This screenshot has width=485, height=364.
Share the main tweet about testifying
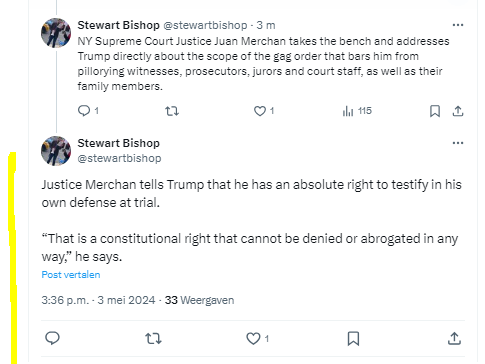[454, 338]
